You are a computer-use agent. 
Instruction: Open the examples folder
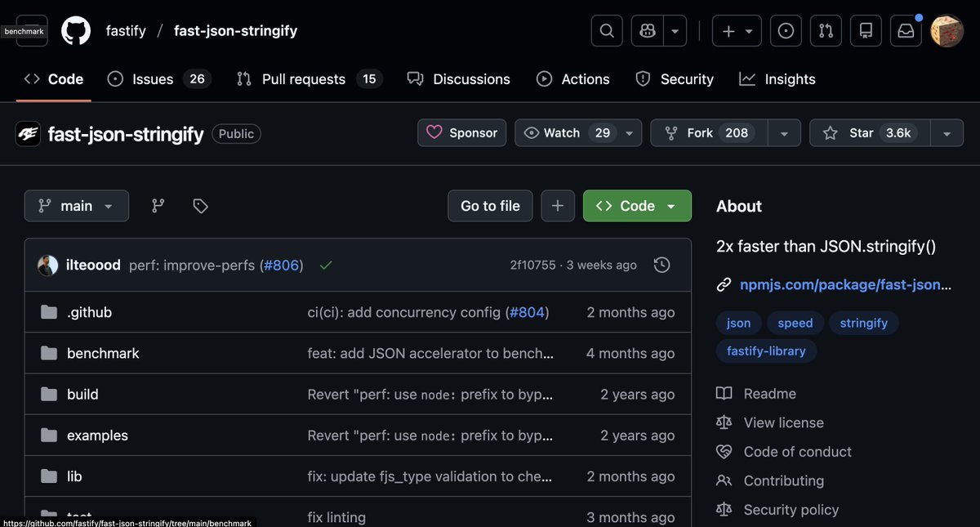97,435
